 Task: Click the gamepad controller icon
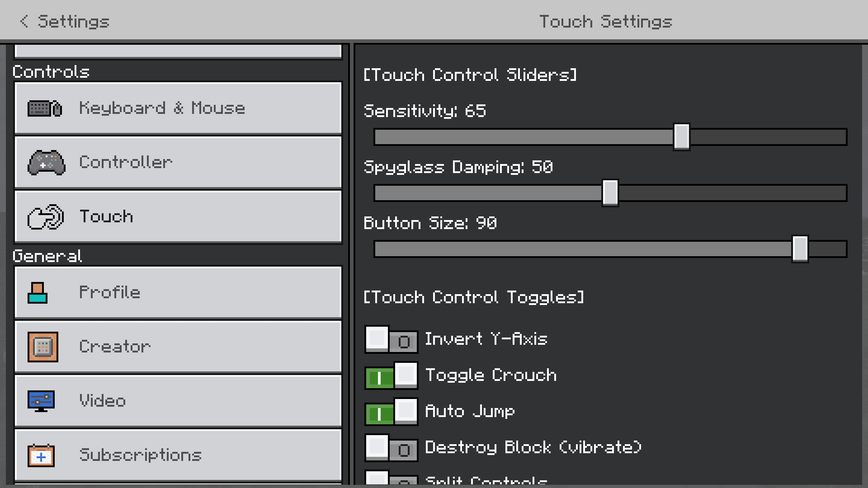pos(47,163)
